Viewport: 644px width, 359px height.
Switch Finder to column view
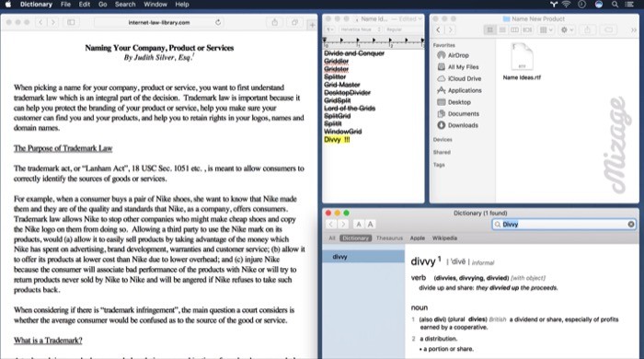[x=514, y=29]
